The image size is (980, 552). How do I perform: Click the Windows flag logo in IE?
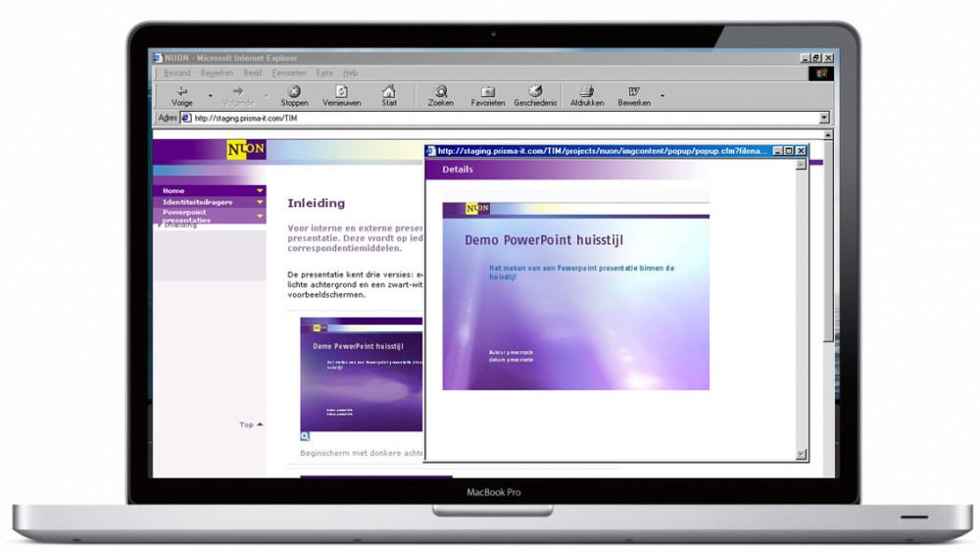point(821,74)
